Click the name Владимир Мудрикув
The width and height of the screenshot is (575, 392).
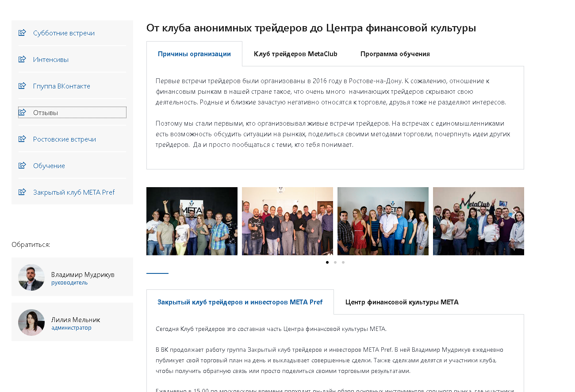pos(83,275)
